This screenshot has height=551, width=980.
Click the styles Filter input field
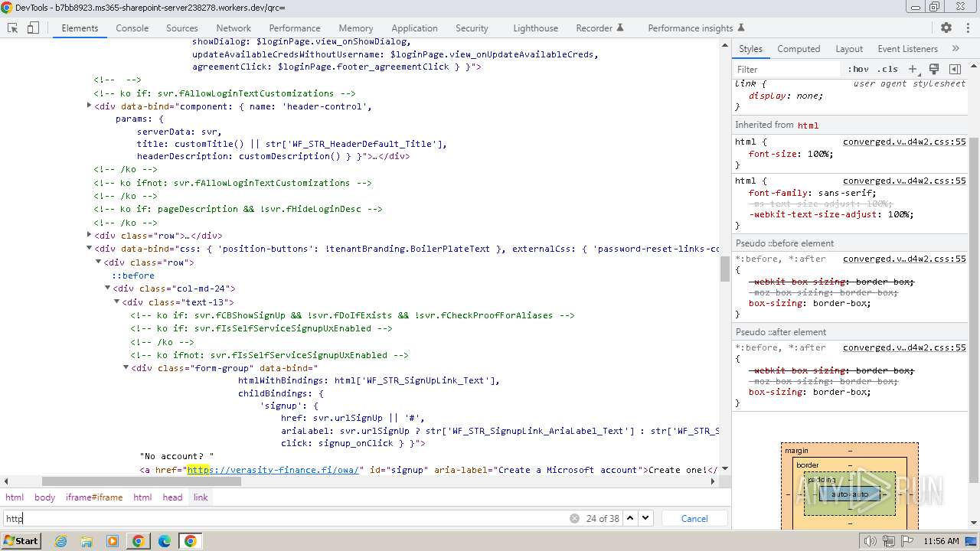pos(787,69)
